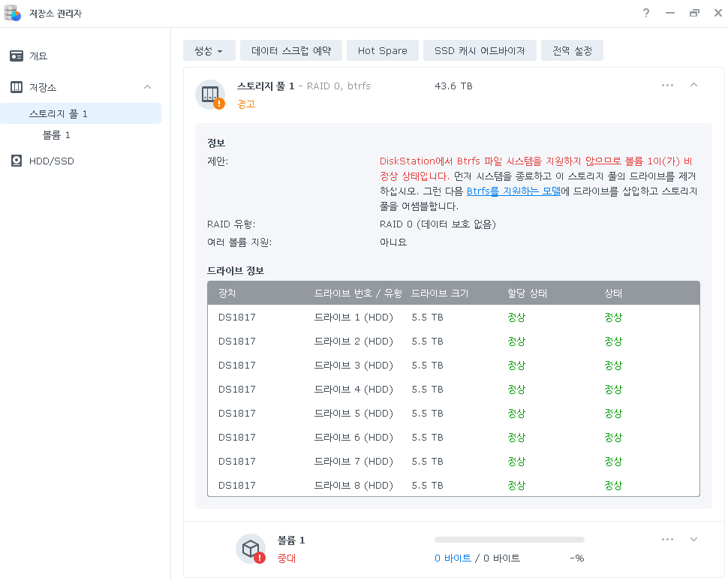
Task: Click the 아니요 multi-volume support value
Action: tap(393, 242)
